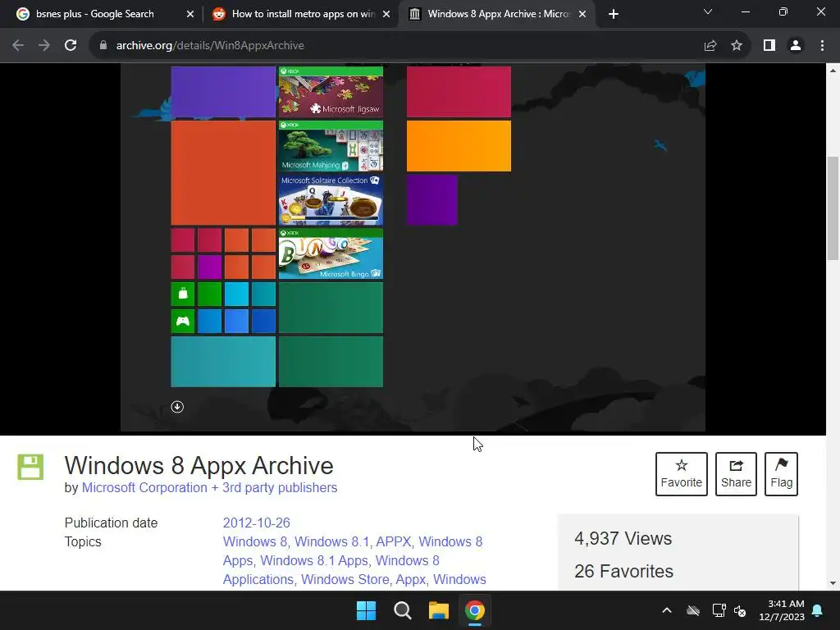840x630 pixels.
Task: Go back to the previous page
Action: 18,46
